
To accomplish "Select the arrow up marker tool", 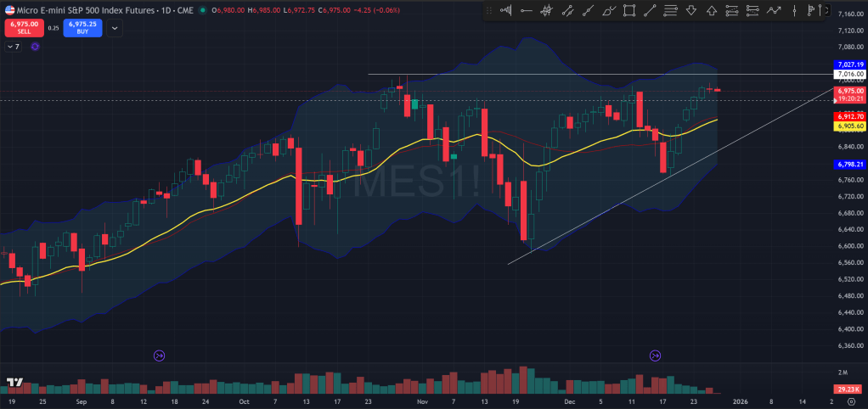I will (711, 11).
